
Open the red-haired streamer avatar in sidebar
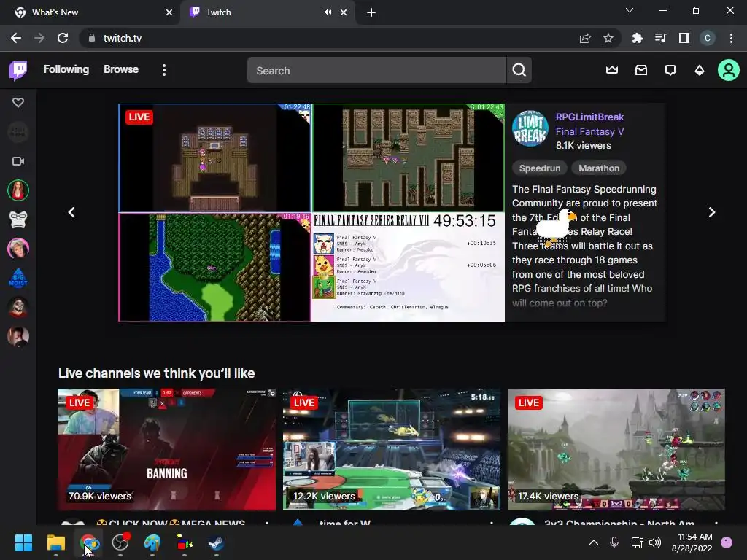pos(18,190)
